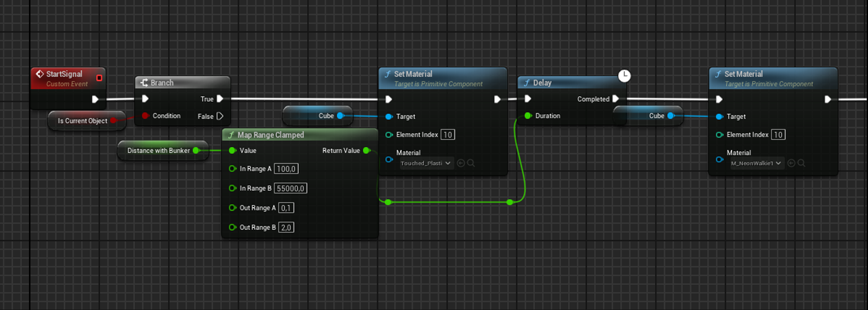Use selected asset arrow beside Touched_Plasti
The height and width of the screenshot is (310, 868).
(461, 163)
